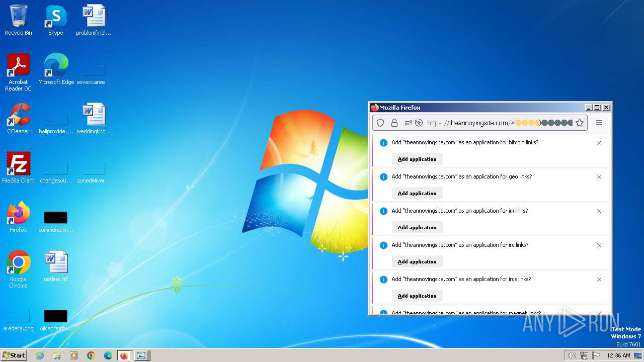Launch Firefox from the desktop shortcut
The image size is (644, 362).
pyautogui.click(x=18, y=217)
